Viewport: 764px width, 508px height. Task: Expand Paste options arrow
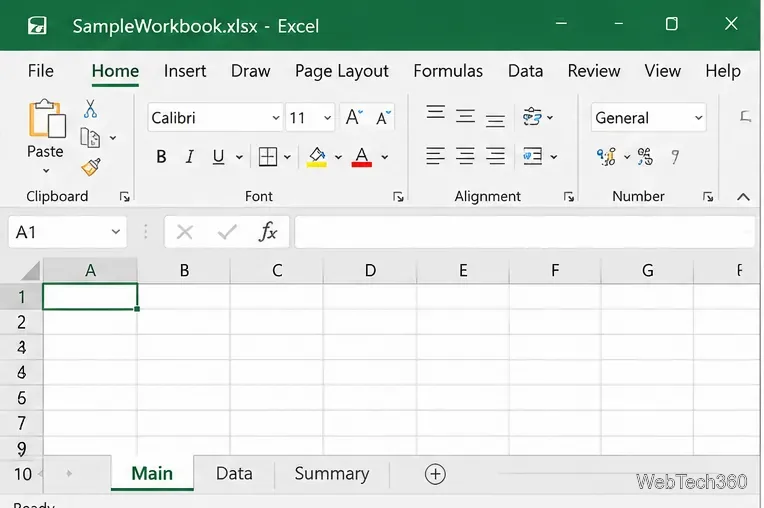46,171
